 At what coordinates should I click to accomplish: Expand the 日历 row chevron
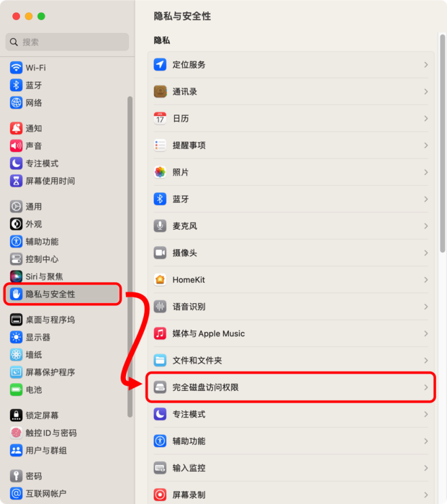pos(426,119)
